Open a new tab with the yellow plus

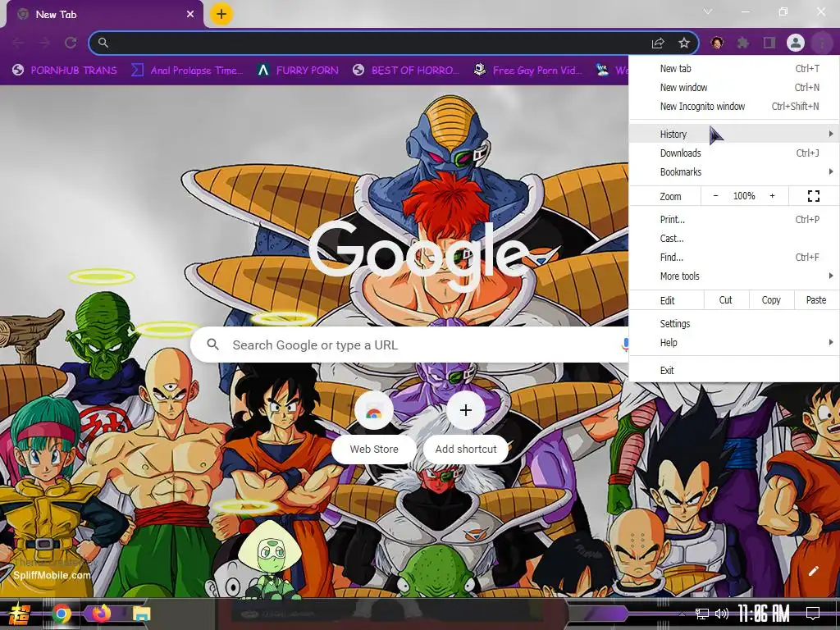221,14
